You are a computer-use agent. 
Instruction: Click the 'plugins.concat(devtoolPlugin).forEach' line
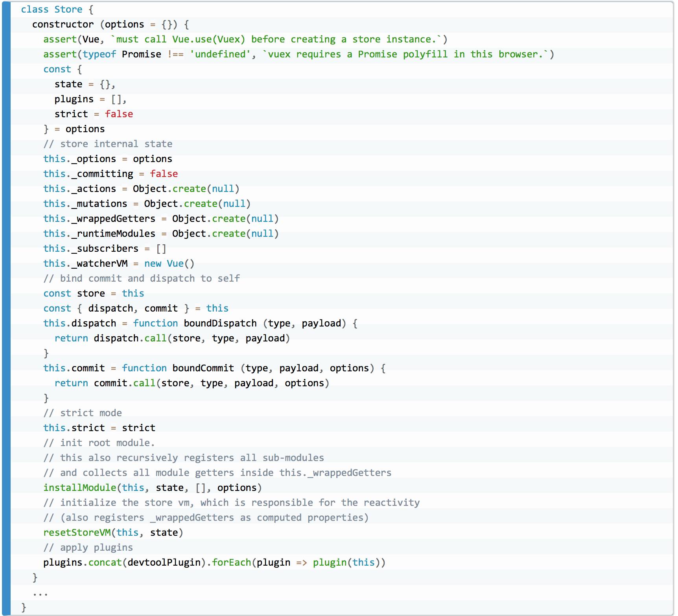click(x=214, y=563)
